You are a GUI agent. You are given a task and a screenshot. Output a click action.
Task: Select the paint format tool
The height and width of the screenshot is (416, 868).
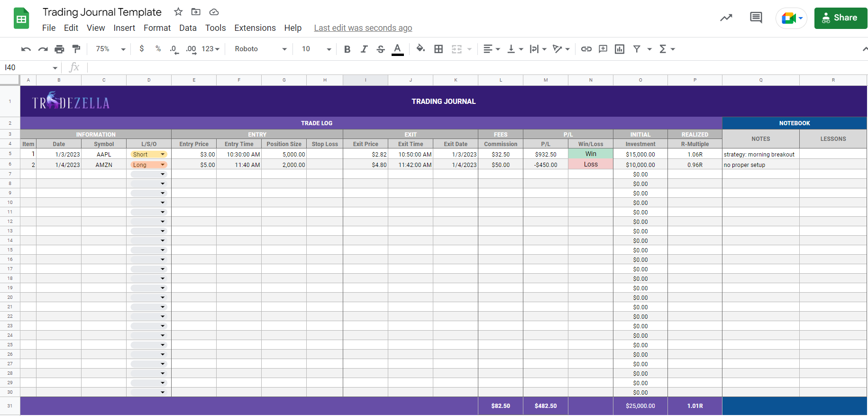point(76,49)
